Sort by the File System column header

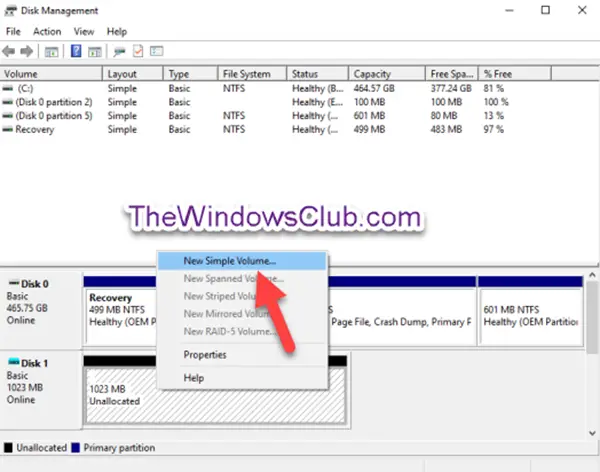[x=252, y=74]
